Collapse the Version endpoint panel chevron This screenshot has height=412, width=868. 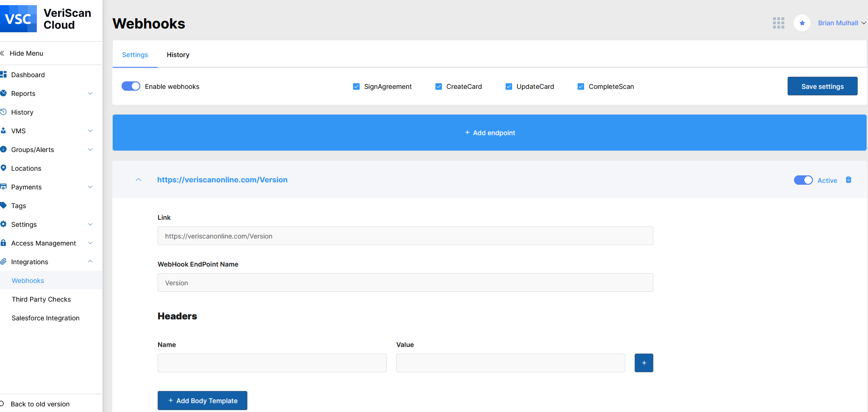point(138,180)
